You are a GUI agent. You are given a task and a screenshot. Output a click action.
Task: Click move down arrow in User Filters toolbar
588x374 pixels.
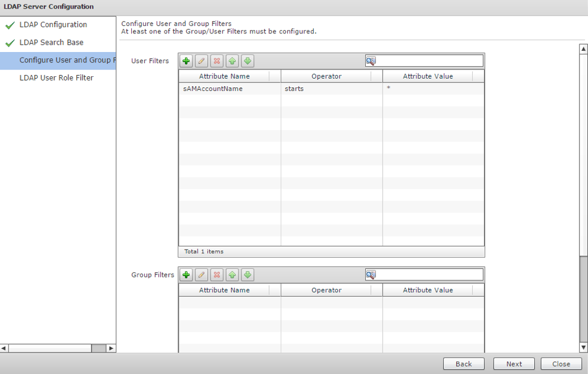tap(248, 61)
